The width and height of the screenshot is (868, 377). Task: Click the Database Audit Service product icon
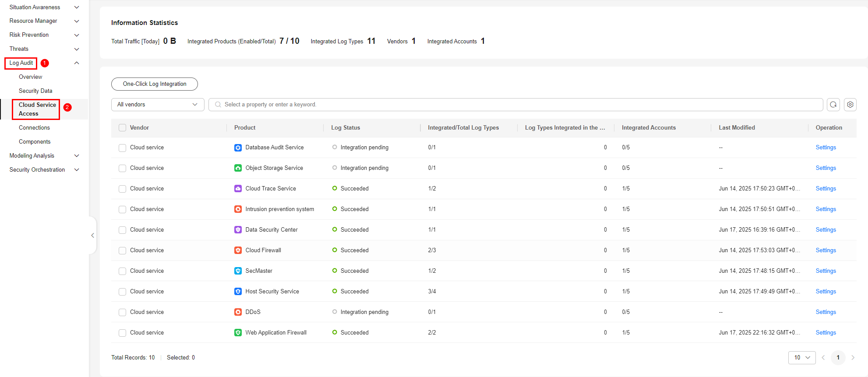pos(238,148)
